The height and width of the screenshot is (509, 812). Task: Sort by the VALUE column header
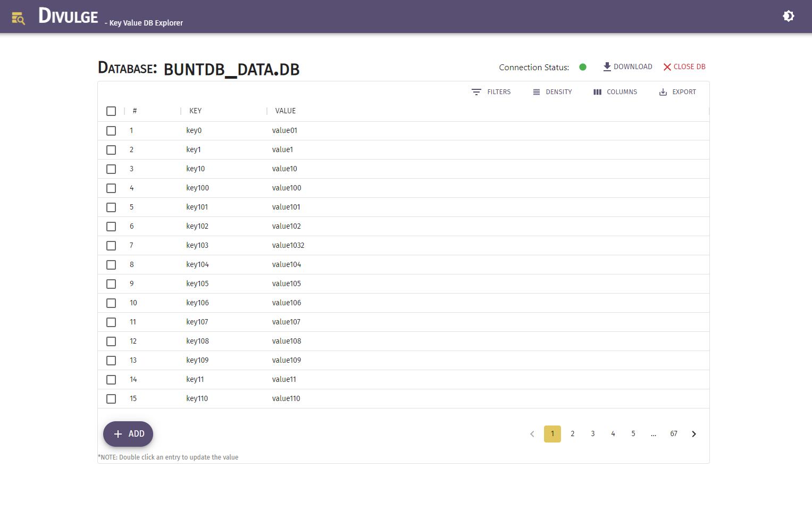pyautogui.click(x=285, y=111)
